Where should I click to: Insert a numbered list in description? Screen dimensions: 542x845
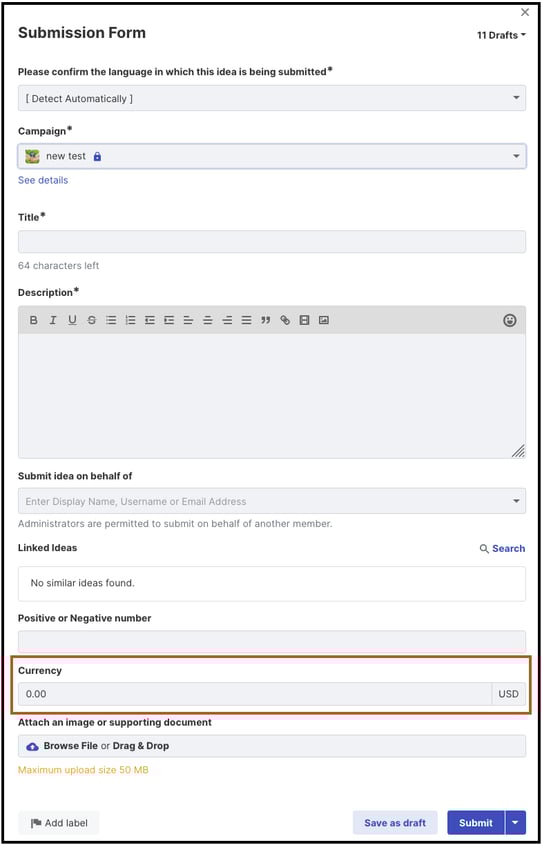pyautogui.click(x=130, y=320)
